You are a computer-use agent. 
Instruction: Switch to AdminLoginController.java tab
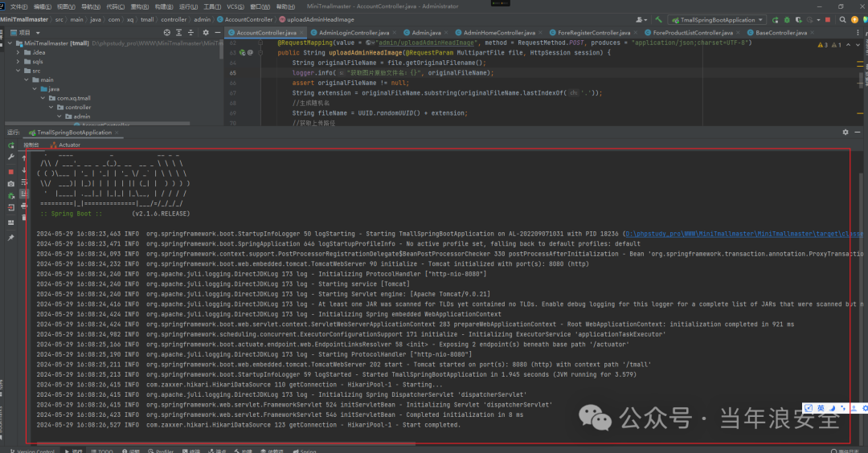[x=354, y=33]
